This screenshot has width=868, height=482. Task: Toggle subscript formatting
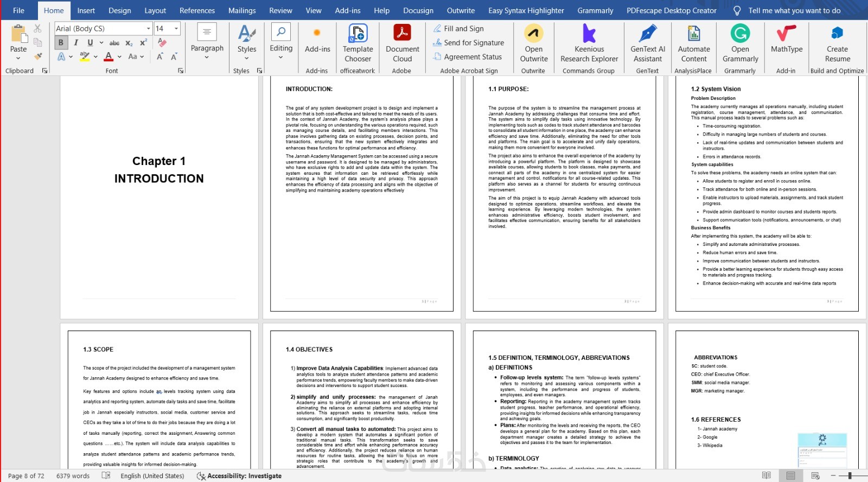click(129, 42)
